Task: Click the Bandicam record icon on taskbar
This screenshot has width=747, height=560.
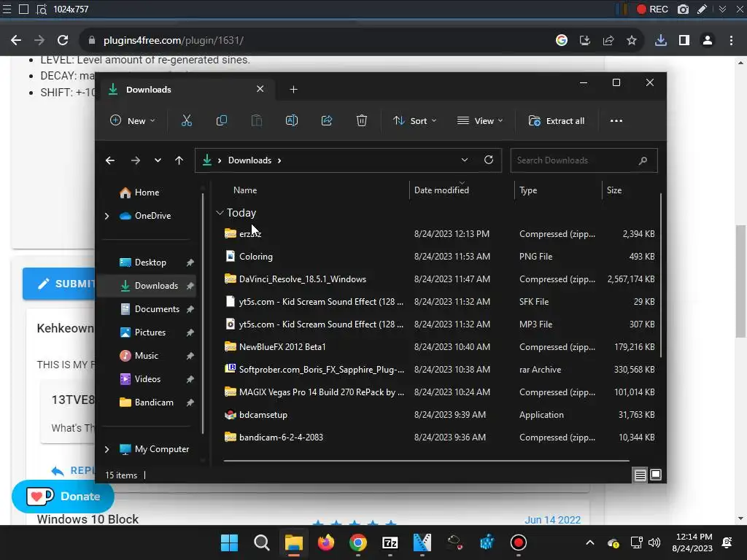Action: pos(519,542)
